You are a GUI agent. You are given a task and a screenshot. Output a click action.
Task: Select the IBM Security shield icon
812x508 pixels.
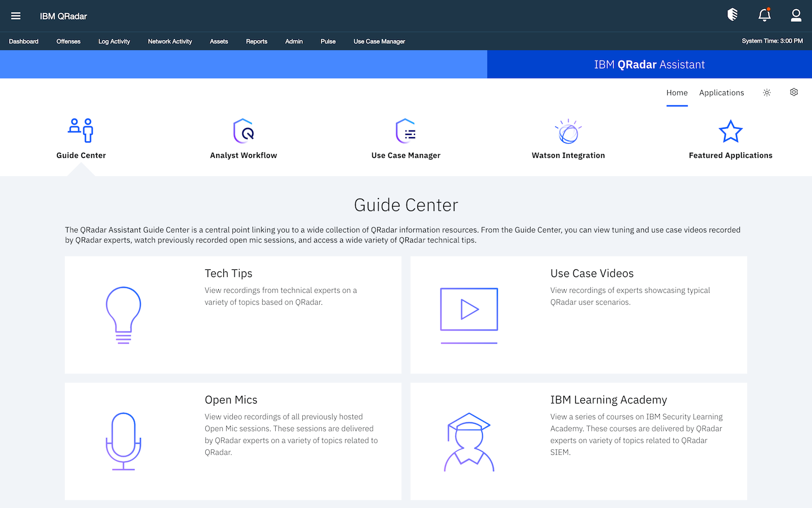point(732,15)
